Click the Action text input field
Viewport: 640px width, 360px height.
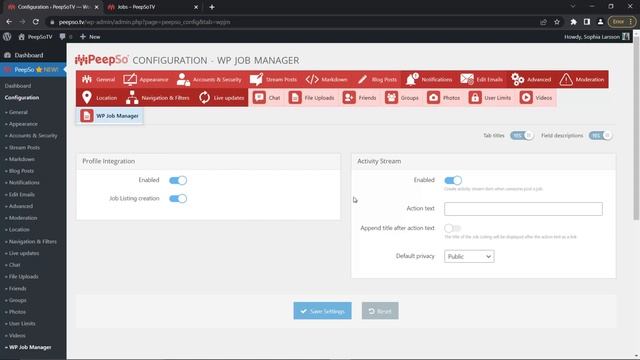(523, 209)
